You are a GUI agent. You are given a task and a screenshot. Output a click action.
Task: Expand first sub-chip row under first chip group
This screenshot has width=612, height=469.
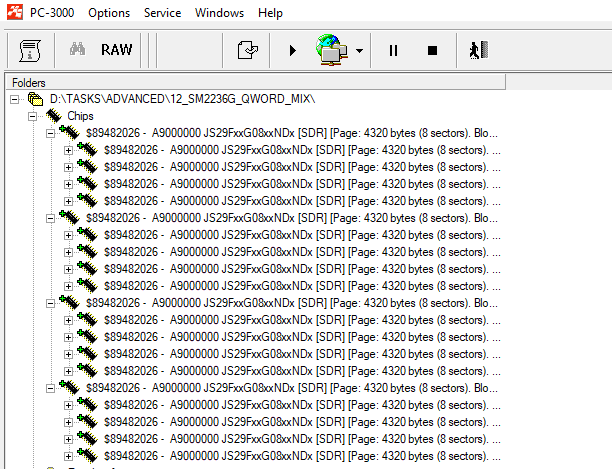coord(68,150)
